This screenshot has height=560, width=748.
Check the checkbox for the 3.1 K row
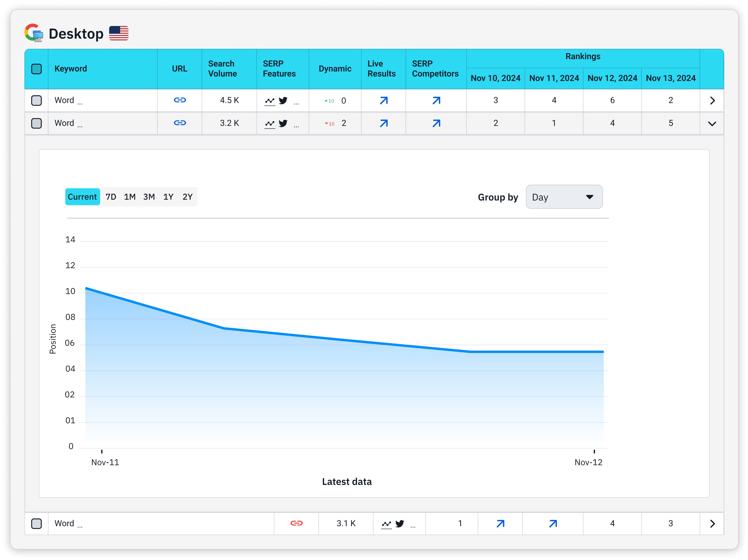coord(36,524)
